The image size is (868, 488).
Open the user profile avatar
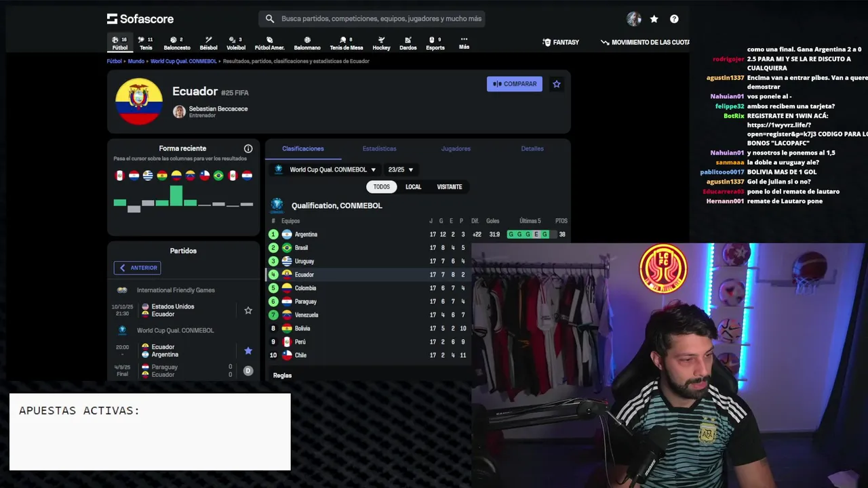point(634,19)
